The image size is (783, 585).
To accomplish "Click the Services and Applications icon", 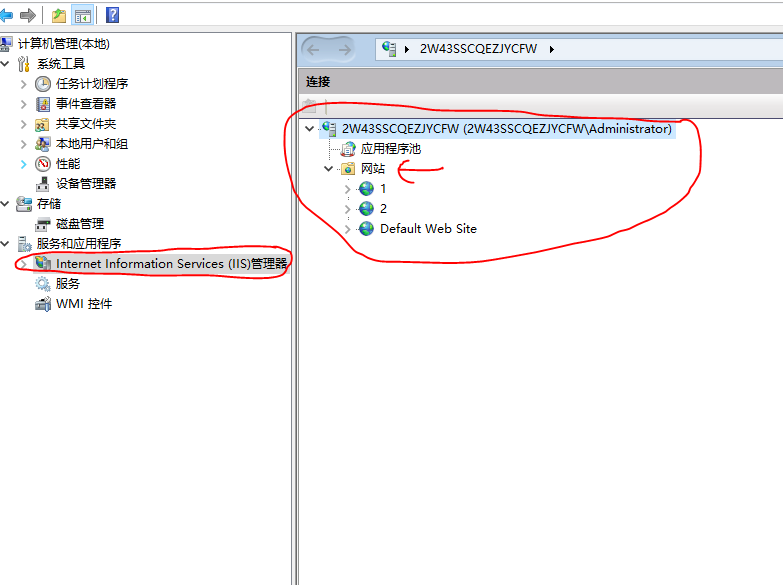I will coord(24,244).
